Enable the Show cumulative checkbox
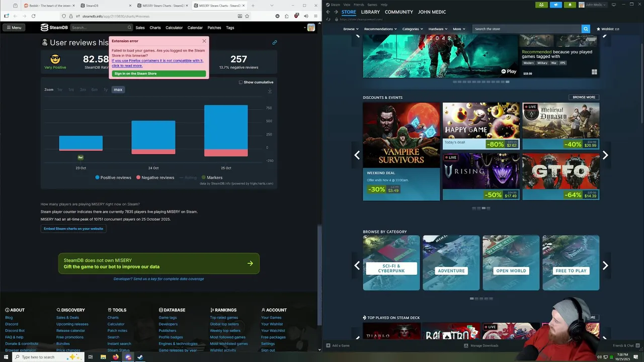Image resolution: width=644 pixels, height=362 pixels. pyautogui.click(x=240, y=82)
